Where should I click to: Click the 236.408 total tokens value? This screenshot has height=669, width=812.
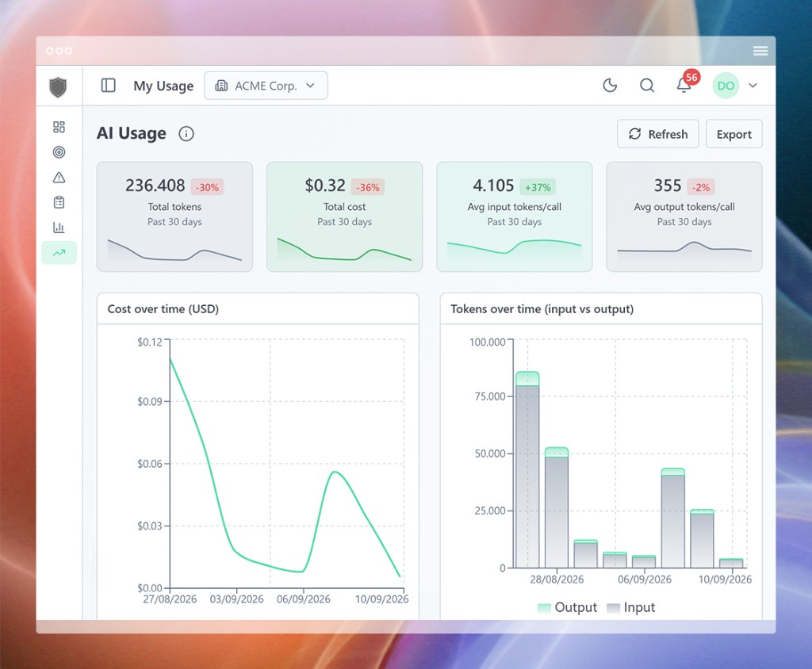click(x=155, y=185)
